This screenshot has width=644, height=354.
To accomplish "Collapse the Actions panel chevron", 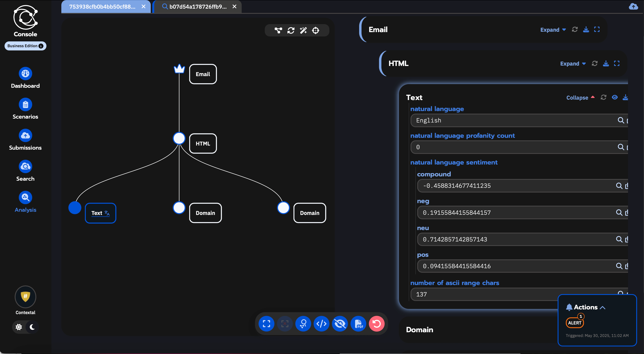I will (603, 307).
